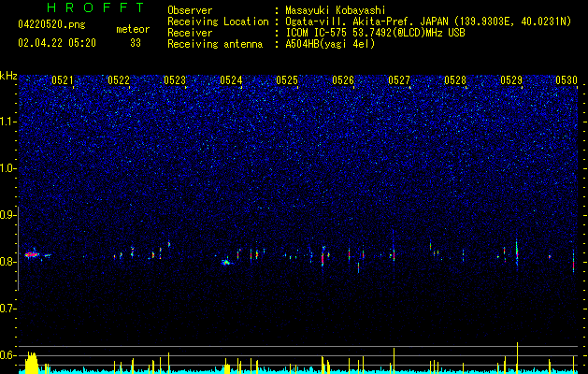
Task: Click the Receiving antenna label
Action: coord(215,44)
